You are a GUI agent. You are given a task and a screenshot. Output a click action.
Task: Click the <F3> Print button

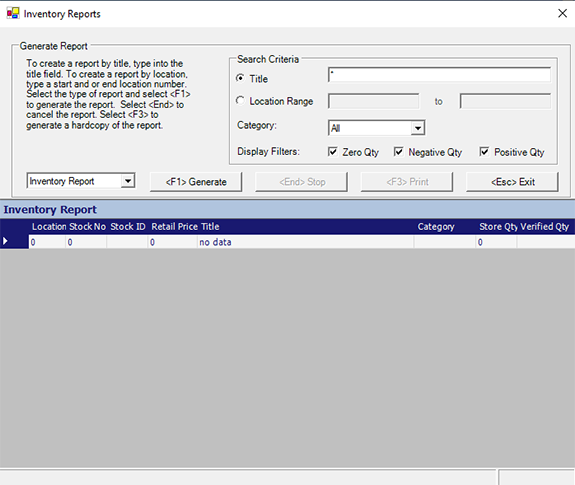click(407, 182)
